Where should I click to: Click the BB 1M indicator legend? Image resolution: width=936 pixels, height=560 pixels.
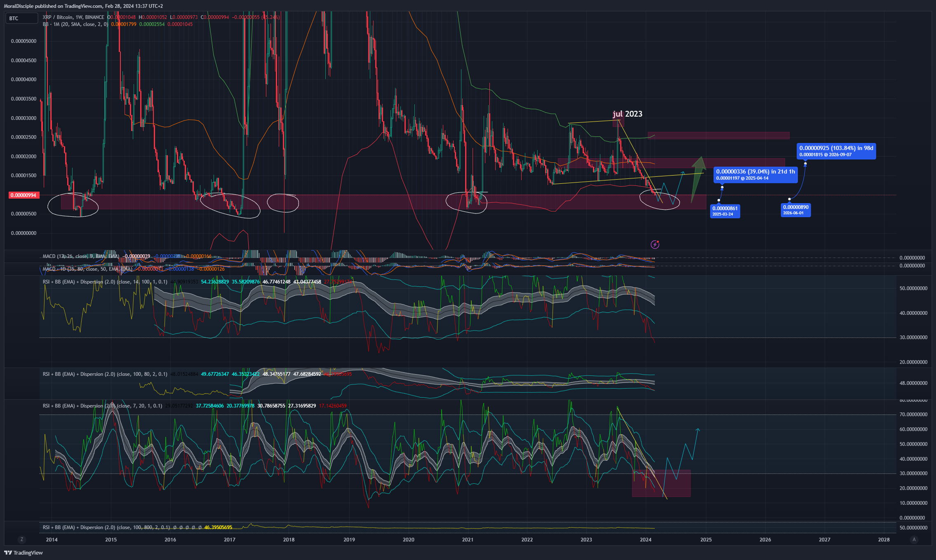(75, 24)
